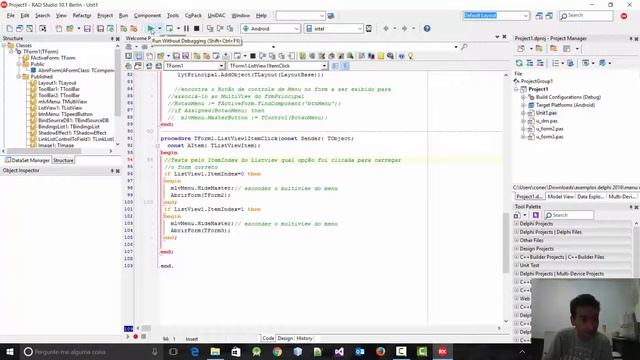Viewport: 640px width, 360px height.
Task: Open Visual Studio from the Windows taskbar
Action: point(339,351)
